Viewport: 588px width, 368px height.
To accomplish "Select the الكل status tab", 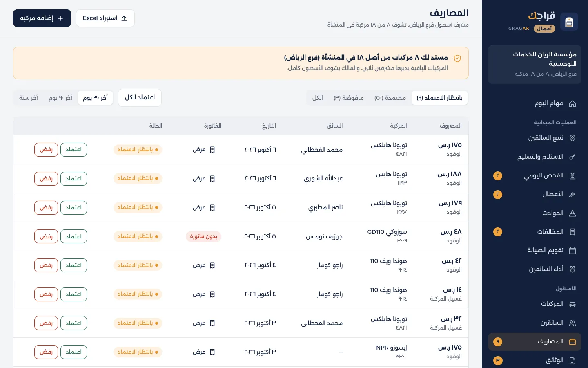I will [x=318, y=98].
